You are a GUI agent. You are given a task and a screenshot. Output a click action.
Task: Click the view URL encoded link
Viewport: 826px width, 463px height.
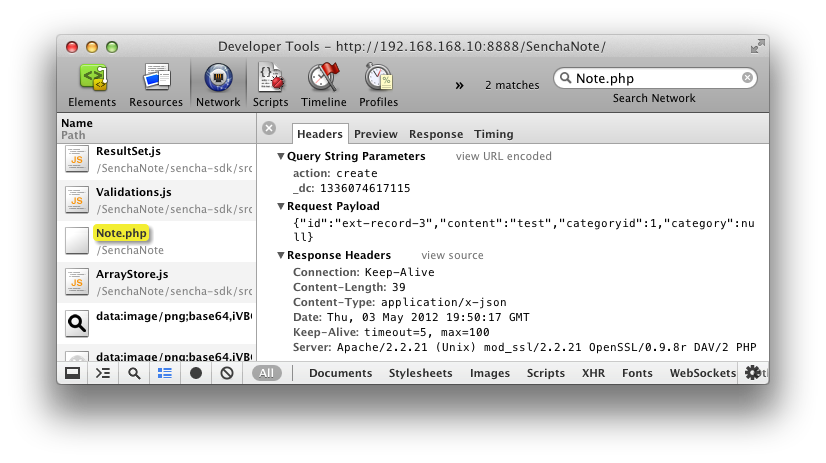[503, 156]
